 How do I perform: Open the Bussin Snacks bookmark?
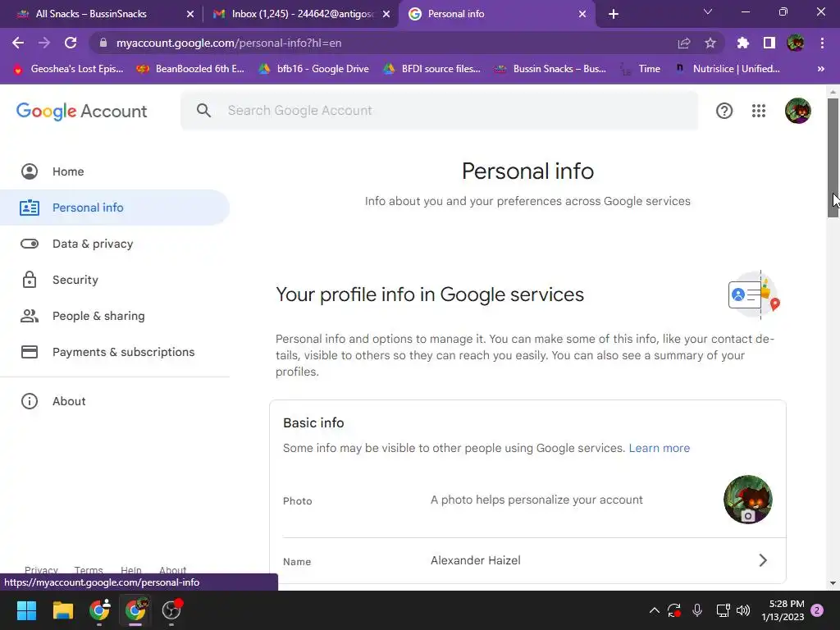pos(550,69)
